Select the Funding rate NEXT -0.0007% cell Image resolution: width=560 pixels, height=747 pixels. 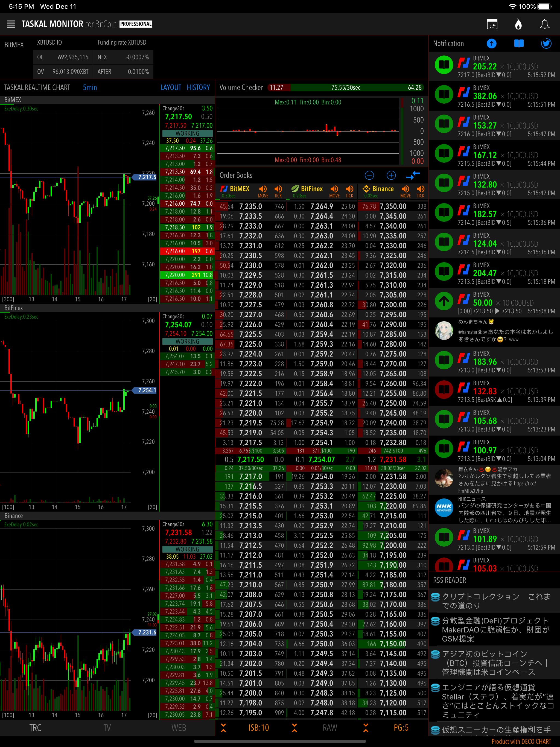click(123, 57)
